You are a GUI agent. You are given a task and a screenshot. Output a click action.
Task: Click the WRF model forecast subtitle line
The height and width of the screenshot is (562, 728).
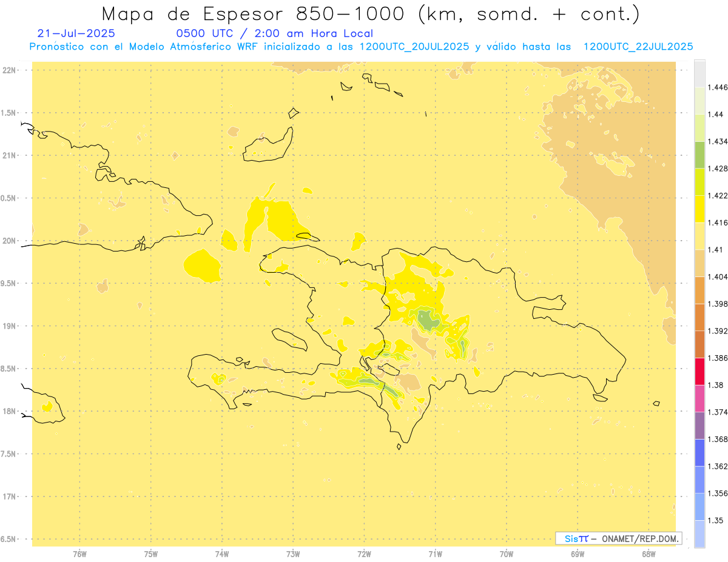pyautogui.click(x=361, y=47)
